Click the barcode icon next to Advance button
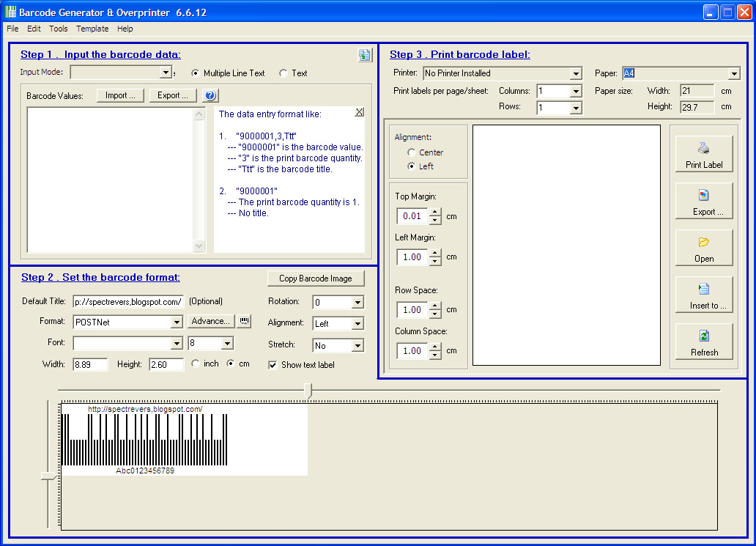This screenshot has height=546, width=756. point(245,321)
